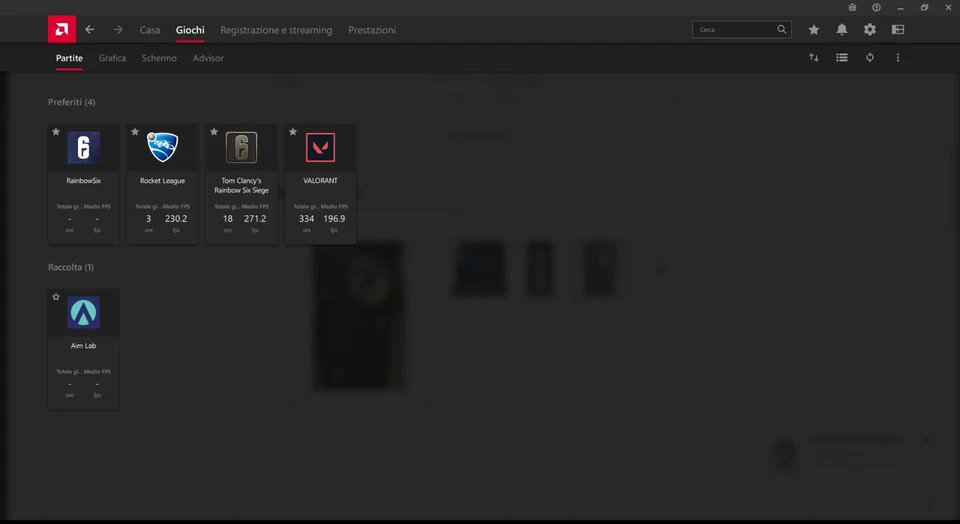Open the help question mark icon
The image size is (960, 524).
pyautogui.click(x=876, y=7)
